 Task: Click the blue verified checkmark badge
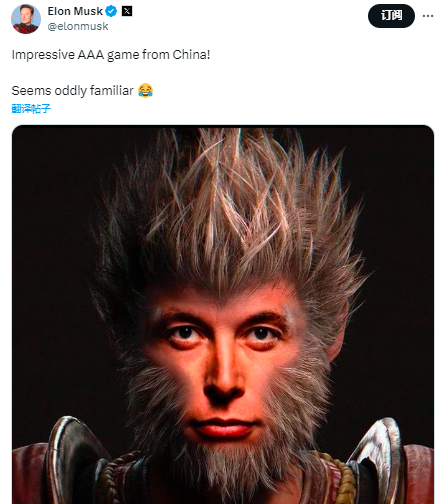(111, 11)
